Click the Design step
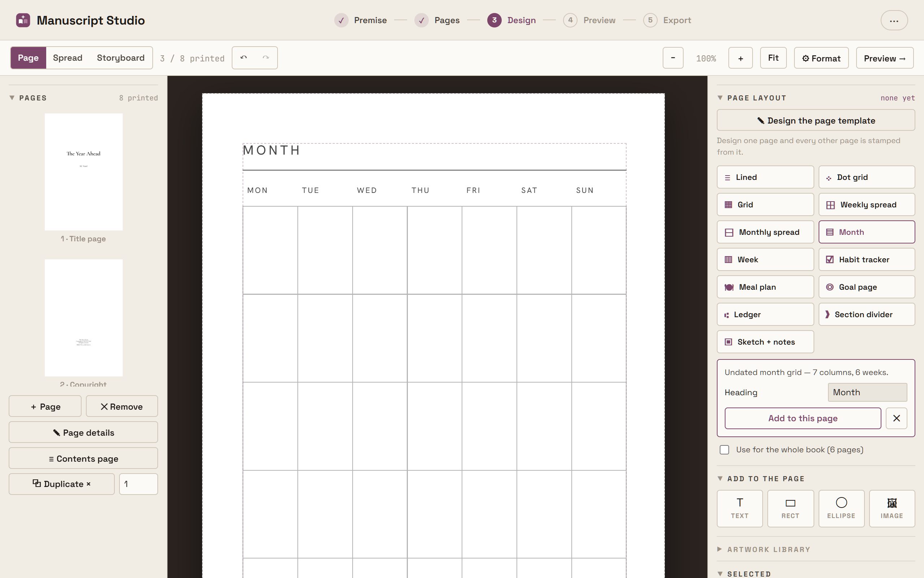Viewport: 924px width, 578px height. coord(512,20)
